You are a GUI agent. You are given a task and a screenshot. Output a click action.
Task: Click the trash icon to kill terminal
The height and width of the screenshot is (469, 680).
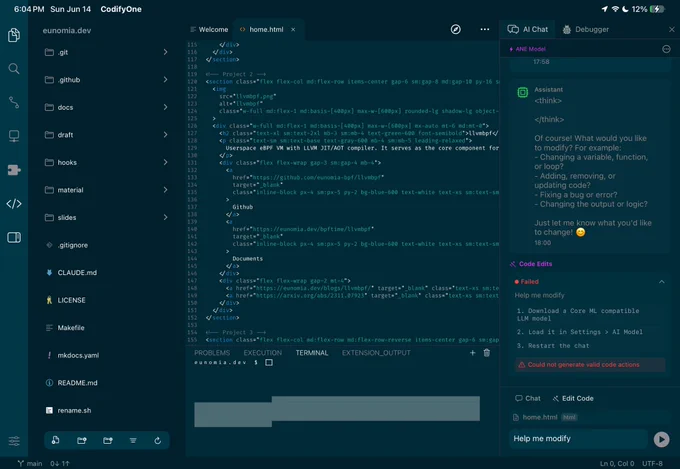click(x=487, y=353)
